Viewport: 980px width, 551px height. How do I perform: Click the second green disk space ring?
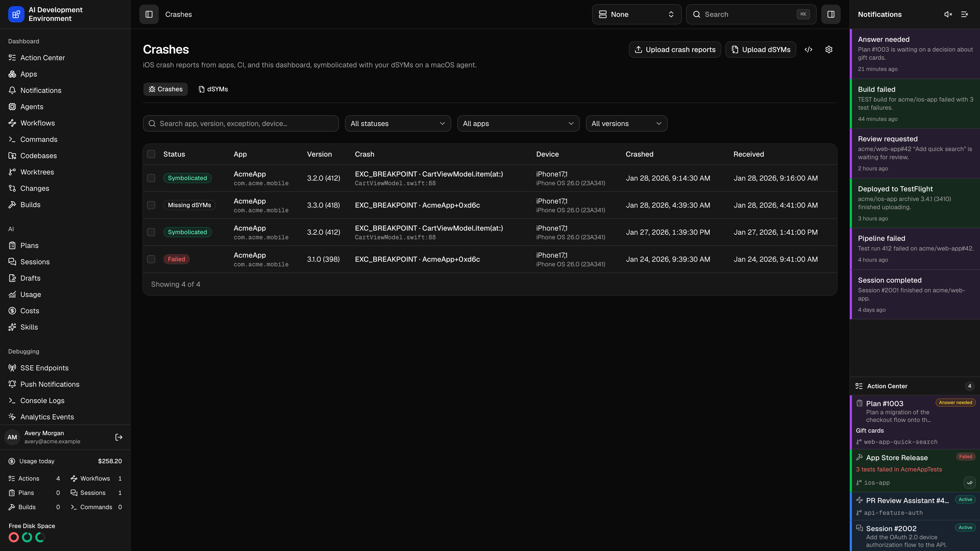pos(27,537)
